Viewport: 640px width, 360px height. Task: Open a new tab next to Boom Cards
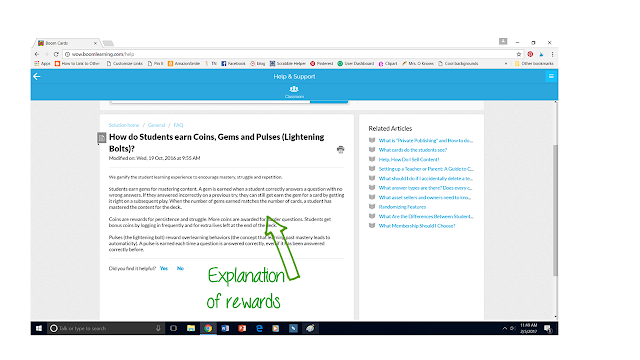(x=108, y=43)
